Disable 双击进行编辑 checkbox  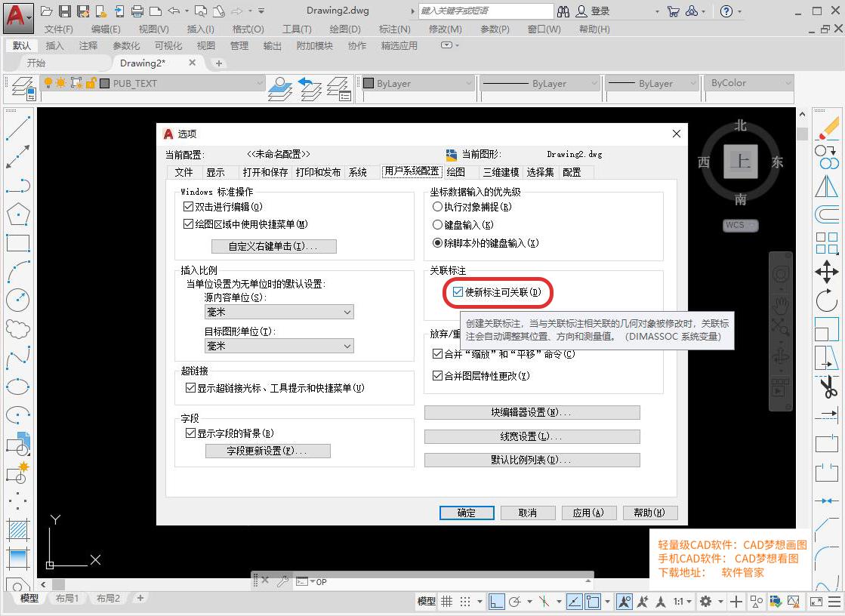[189, 207]
